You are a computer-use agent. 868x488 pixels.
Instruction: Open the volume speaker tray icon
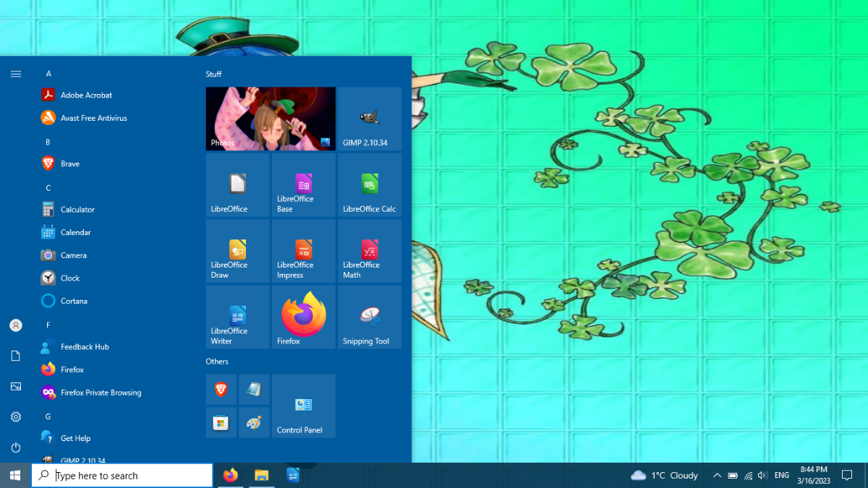tap(762, 475)
